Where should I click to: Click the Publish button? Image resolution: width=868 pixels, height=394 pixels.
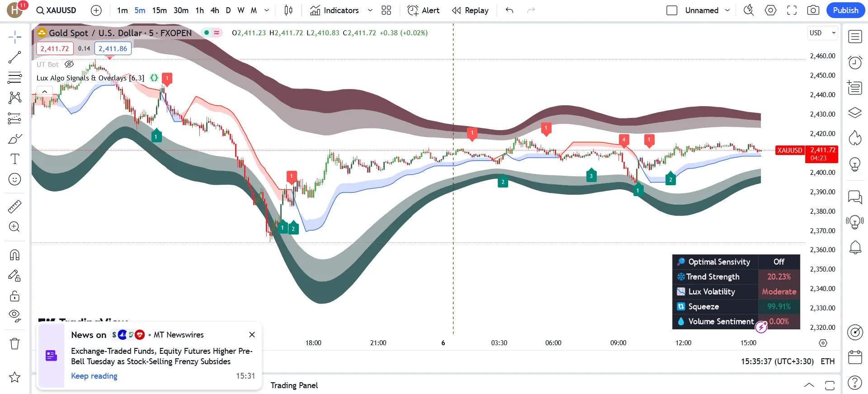pos(845,10)
